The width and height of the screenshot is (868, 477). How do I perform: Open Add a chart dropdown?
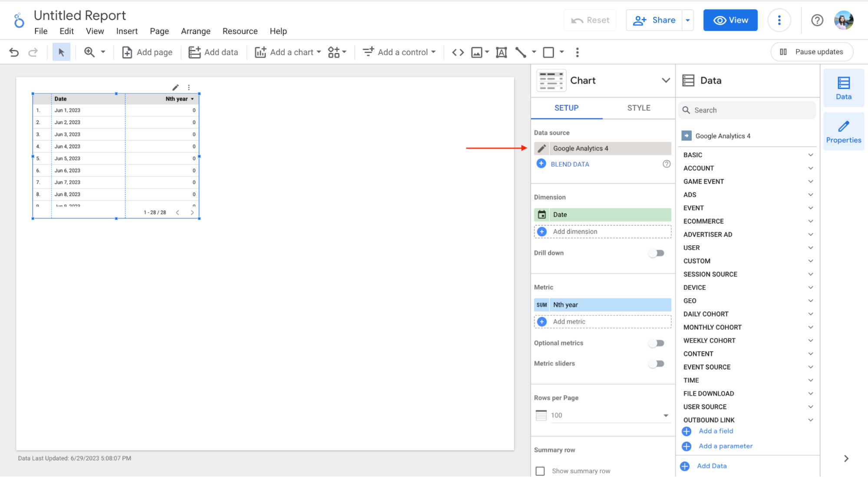point(288,52)
